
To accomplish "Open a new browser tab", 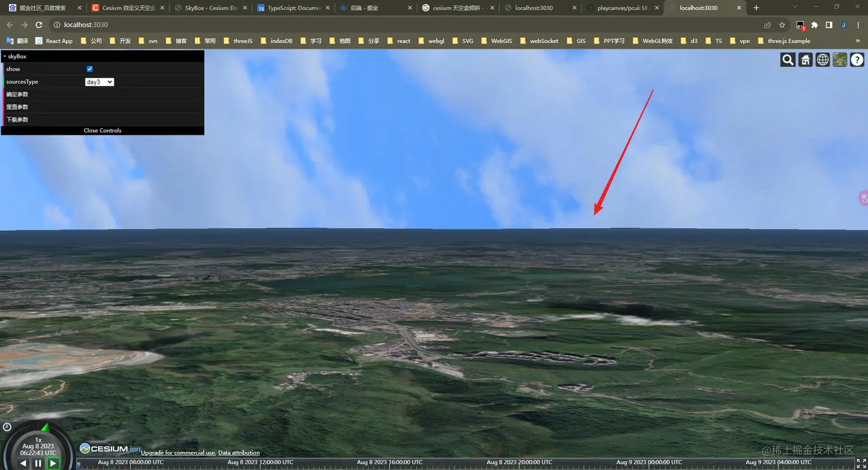I will click(756, 8).
